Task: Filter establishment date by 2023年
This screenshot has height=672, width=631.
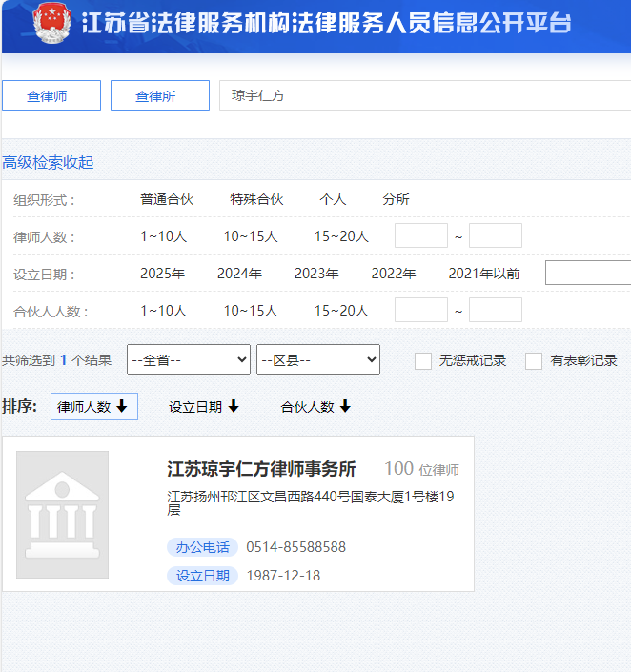Action: (316, 274)
